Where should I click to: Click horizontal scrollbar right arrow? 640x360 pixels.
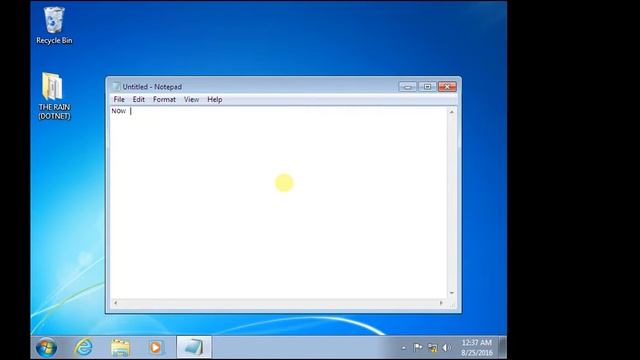441,303
